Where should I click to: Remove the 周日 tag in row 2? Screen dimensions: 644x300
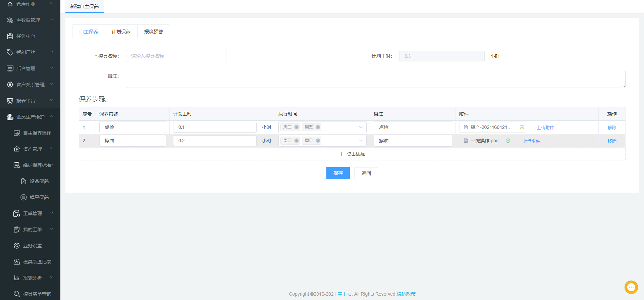[318, 141]
